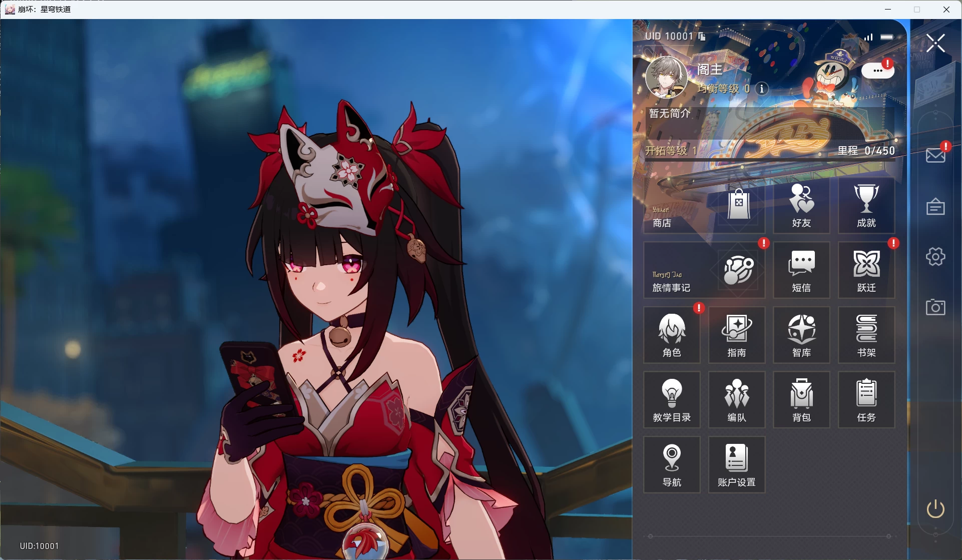
Task: Open the 背包 inventory tile
Action: 801,400
